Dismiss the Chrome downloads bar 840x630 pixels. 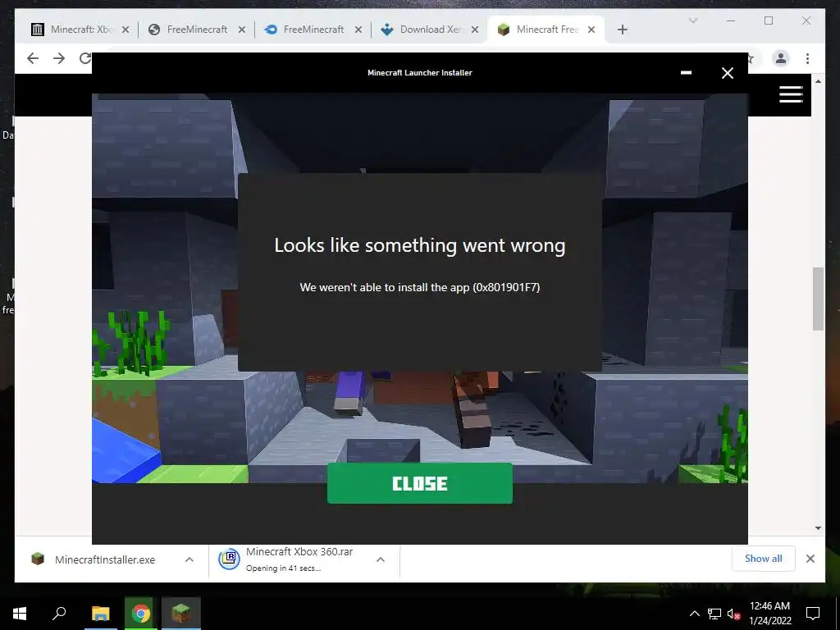810,559
